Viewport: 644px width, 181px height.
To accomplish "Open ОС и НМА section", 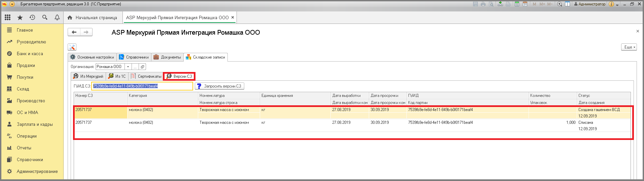I will click(x=32, y=112).
